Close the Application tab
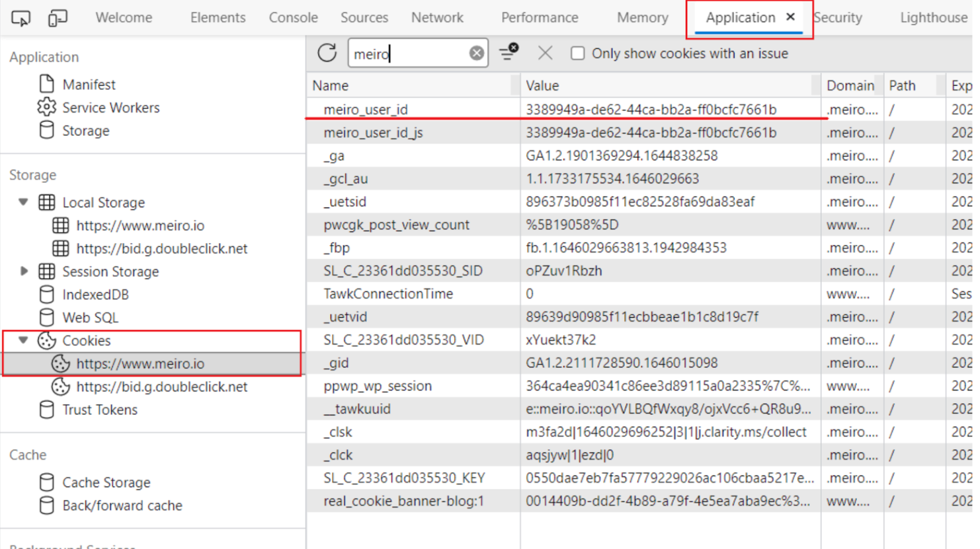The height and width of the screenshot is (549, 980). coord(791,17)
